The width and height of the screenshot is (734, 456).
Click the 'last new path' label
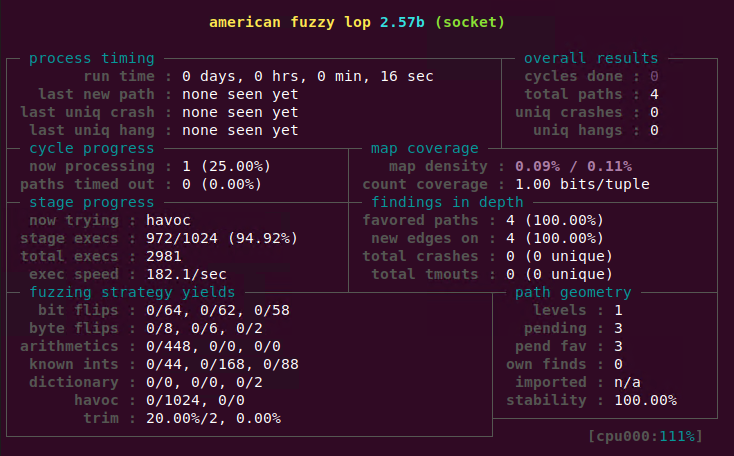click(x=96, y=95)
